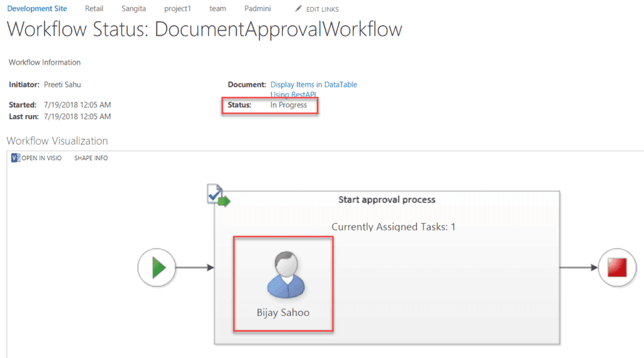Image resolution: width=644 pixels, height=358 pixels.
Task: Click the green start play icon
Action: click(157, 268)
